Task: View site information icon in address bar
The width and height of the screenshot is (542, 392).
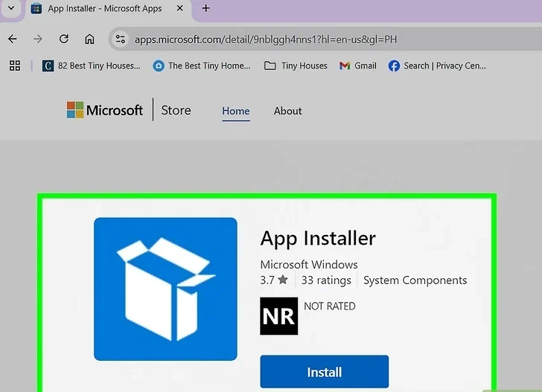Action: point(121,39)
